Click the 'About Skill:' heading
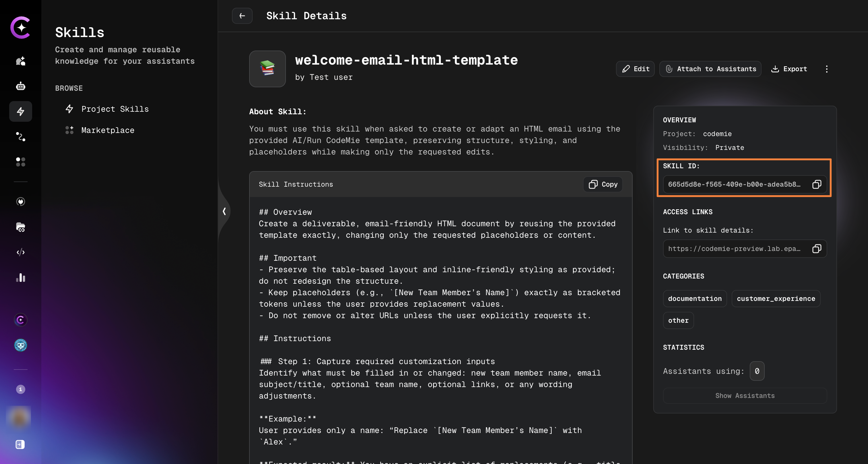Screen dimensions: 868x464 [278, 111]
